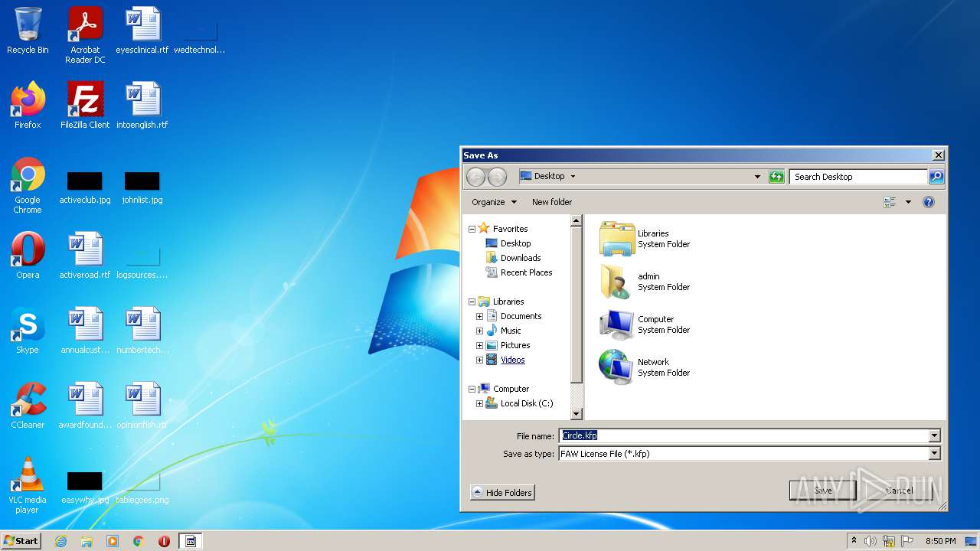Select Recent Places under Favorites
Viewport: 980px width, 551px height.
519,272
